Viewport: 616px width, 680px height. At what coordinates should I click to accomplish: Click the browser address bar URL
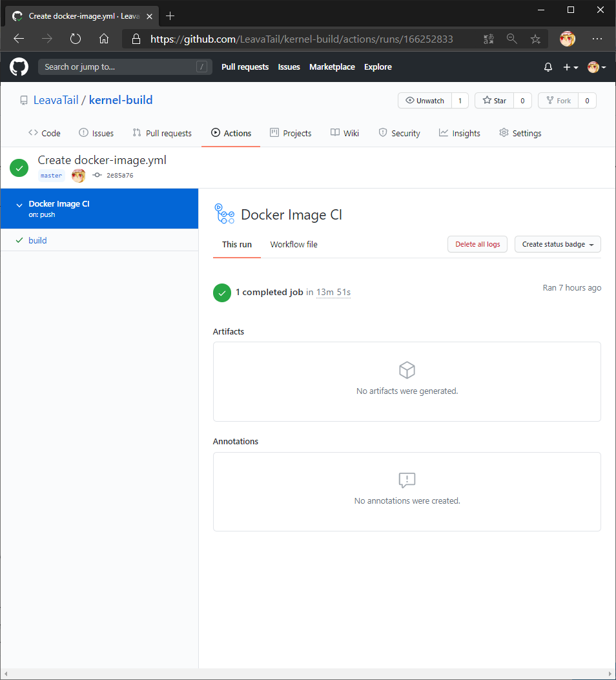[302, 39]
